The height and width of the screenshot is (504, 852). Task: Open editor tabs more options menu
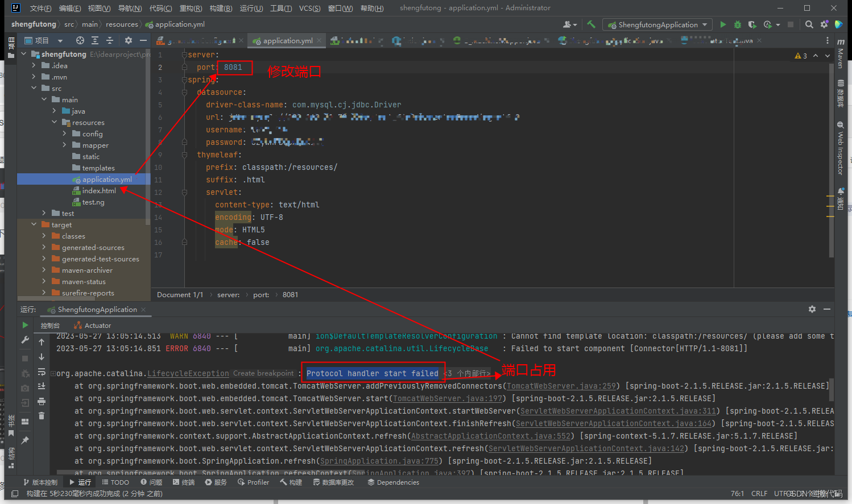pyautogui.click(x=828, y=40)
